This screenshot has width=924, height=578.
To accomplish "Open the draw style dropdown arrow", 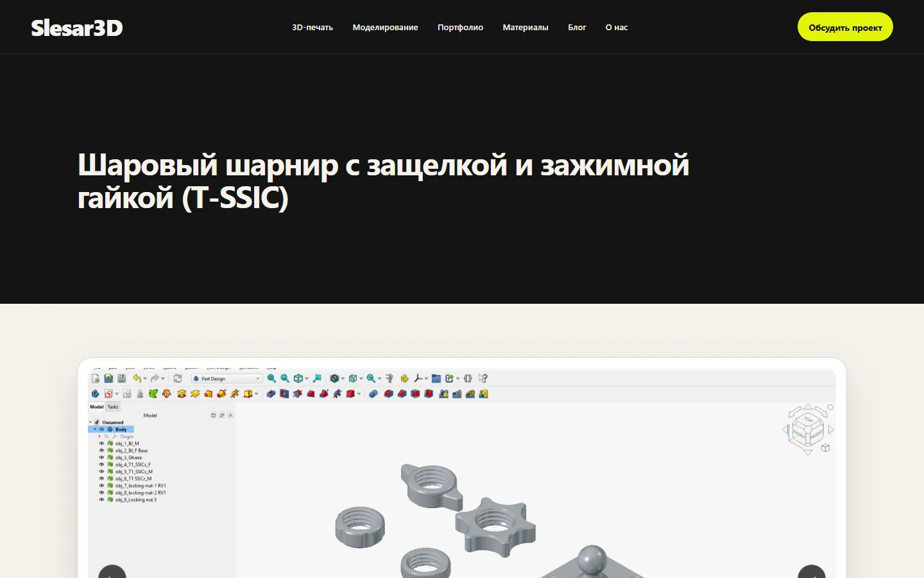I will (343, 379).
